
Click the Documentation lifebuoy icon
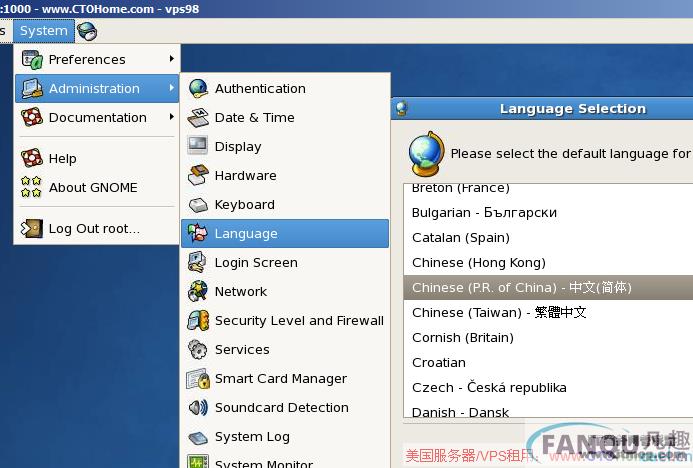[x=32, y=118]
